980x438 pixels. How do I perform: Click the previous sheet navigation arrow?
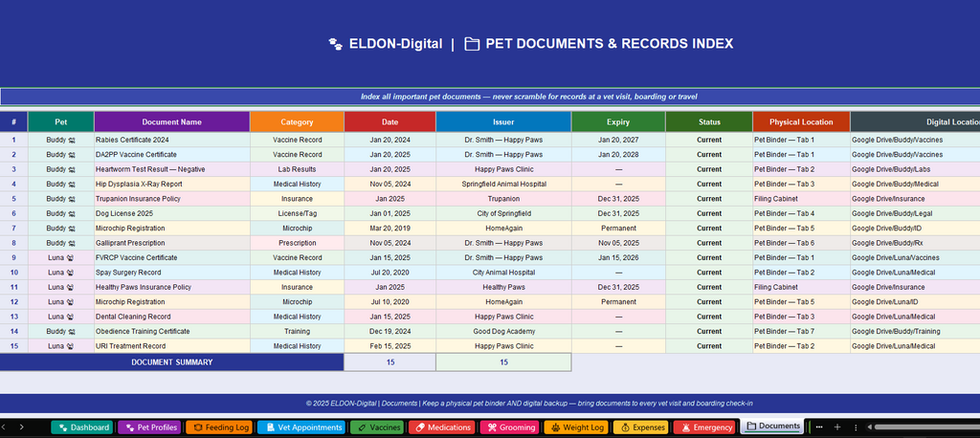(3, 427)
